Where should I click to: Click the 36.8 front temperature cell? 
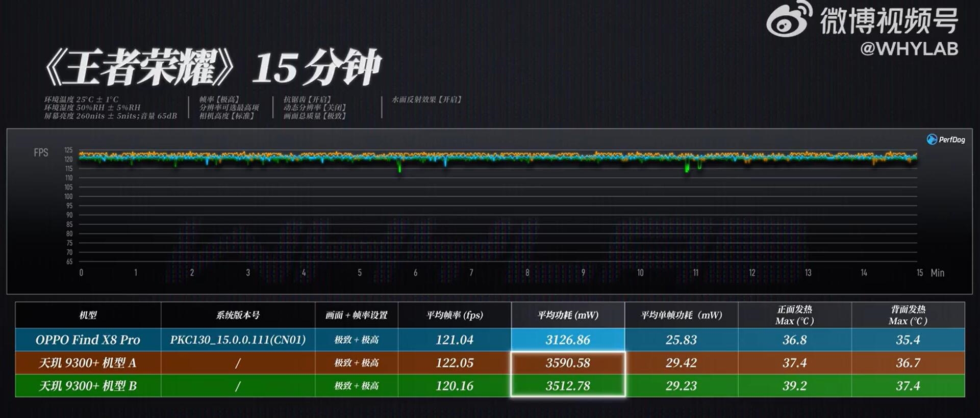pos(795,339)
